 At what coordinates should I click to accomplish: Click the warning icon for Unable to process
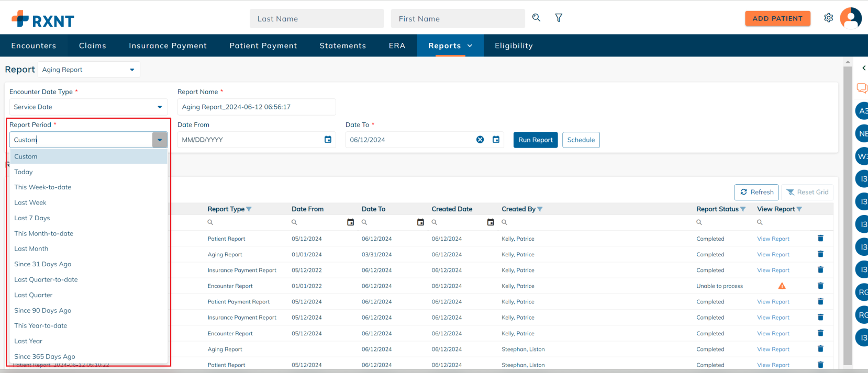(782, 286)
